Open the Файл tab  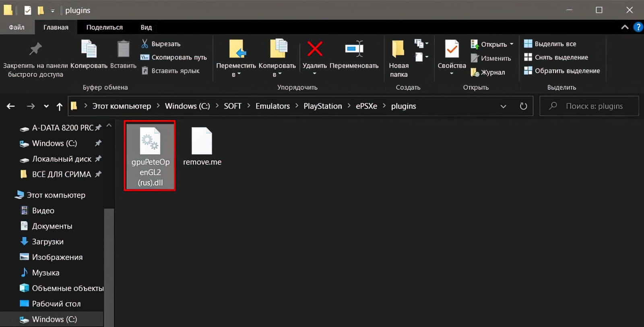point(17,27)
